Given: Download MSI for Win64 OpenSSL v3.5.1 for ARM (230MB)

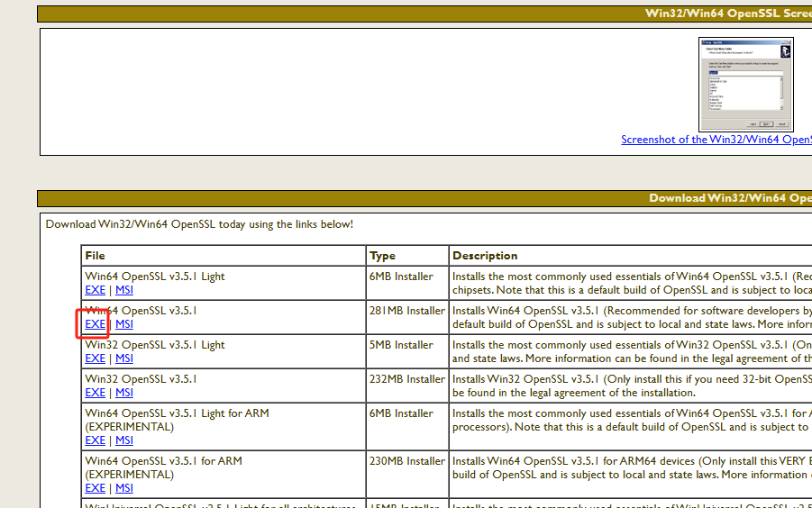Looking at the screenshot, I should 124,488.
